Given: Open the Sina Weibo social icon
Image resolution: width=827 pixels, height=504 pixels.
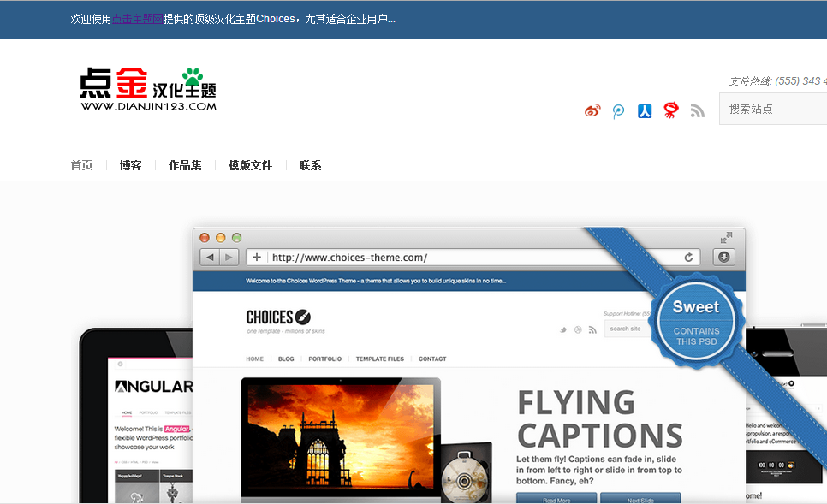Looking at the screenshot, I should point(592,110).
